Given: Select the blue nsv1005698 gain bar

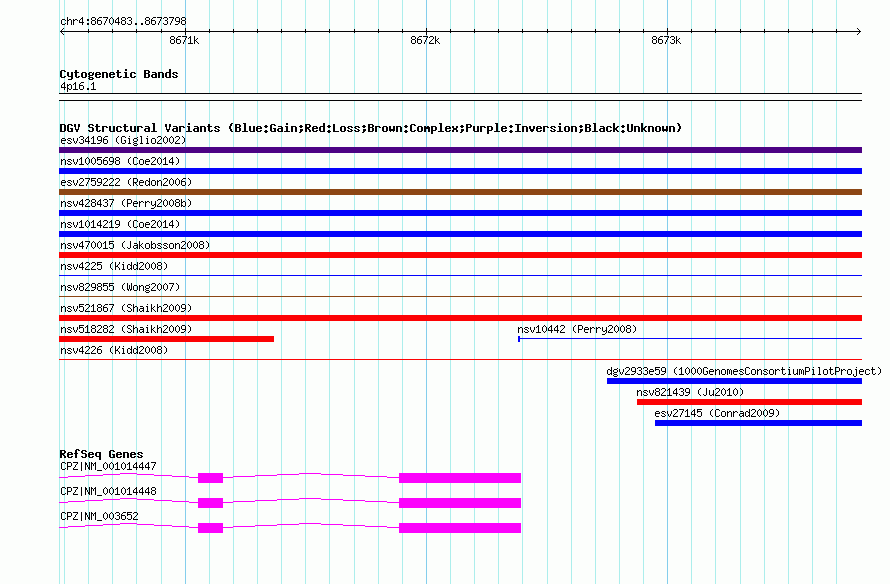Looking at the screenshot, I should point(460,171).
